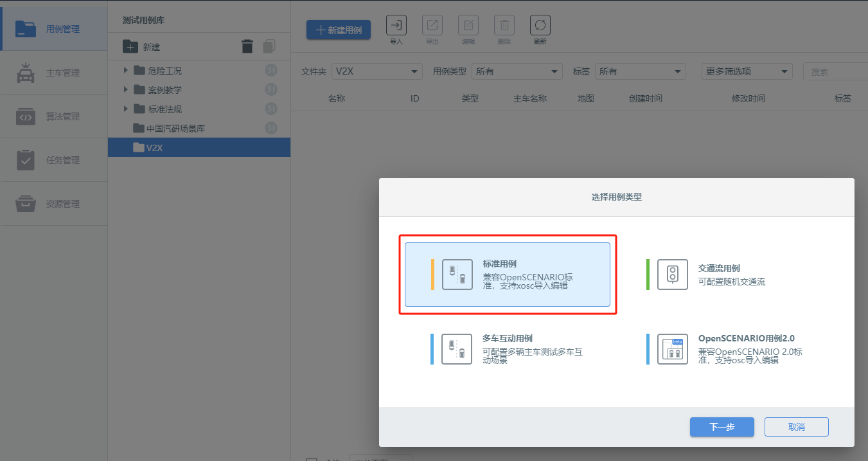Viewport: 868px width, 461px height.
Task: Click the 导入 import toolbar icon
Action: pos(396,26)
